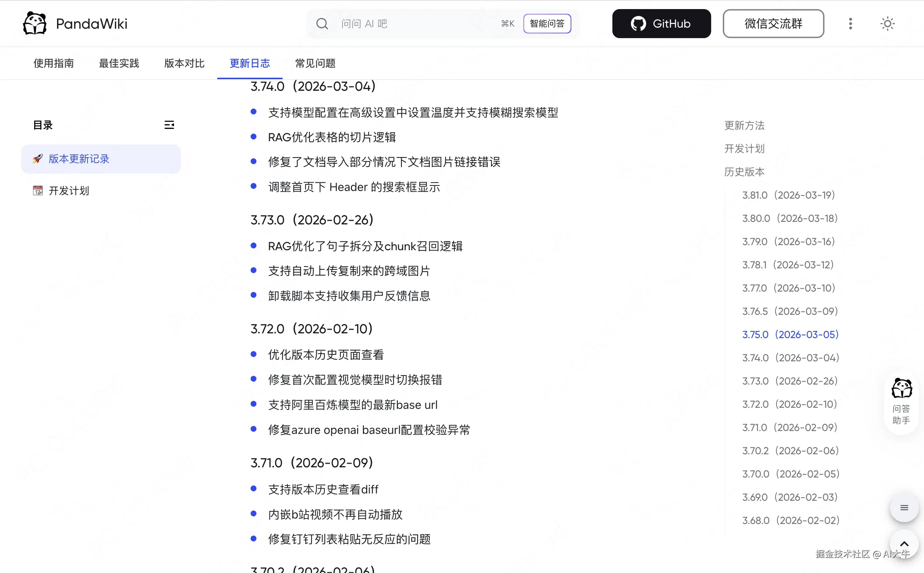
Task: Click the PandaWiki panda logo
Action: (35, 24)
